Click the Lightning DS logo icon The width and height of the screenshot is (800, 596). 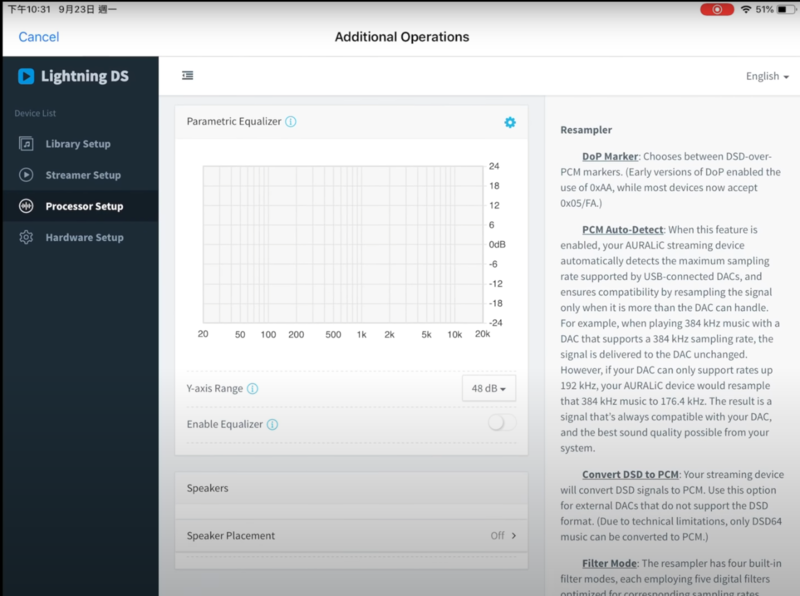(x=26, y=76)
